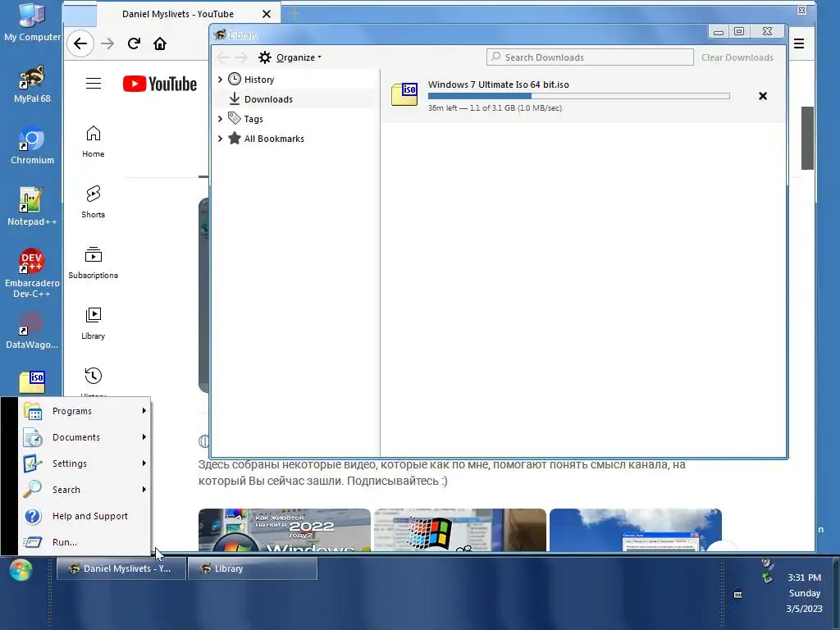The image size is (840, 630).
Task: Click the Start button orb
Action: pyautogui.click(x=21, y=570)
